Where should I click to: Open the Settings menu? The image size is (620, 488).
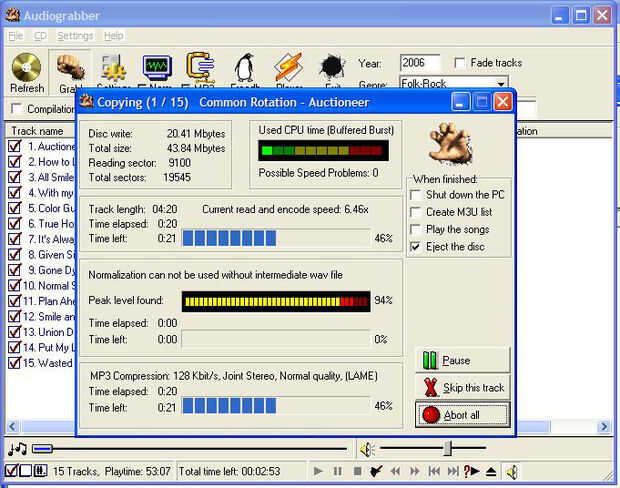coord(75,36)
